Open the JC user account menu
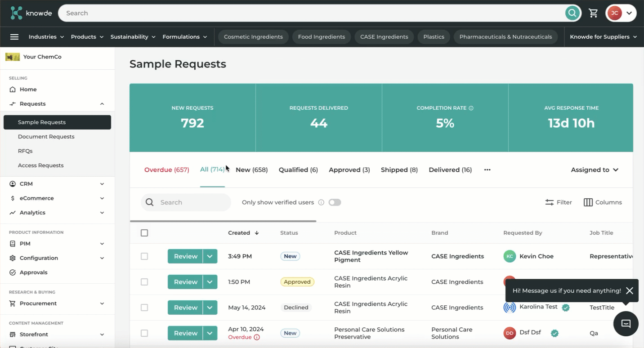 pyautogui.click(x=621, y=13)
